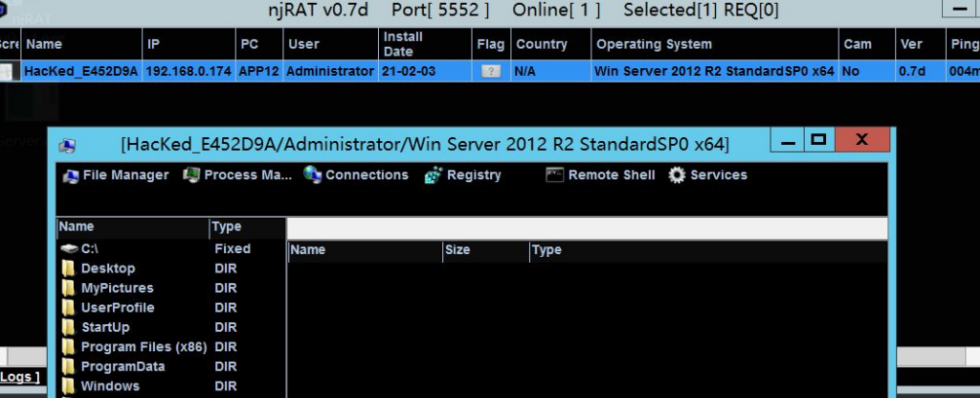The width and height of the screenshot is (980, 398).
Task: Click the Registry cubes icon
Action: pyautogui.click(x=433, y=176)
